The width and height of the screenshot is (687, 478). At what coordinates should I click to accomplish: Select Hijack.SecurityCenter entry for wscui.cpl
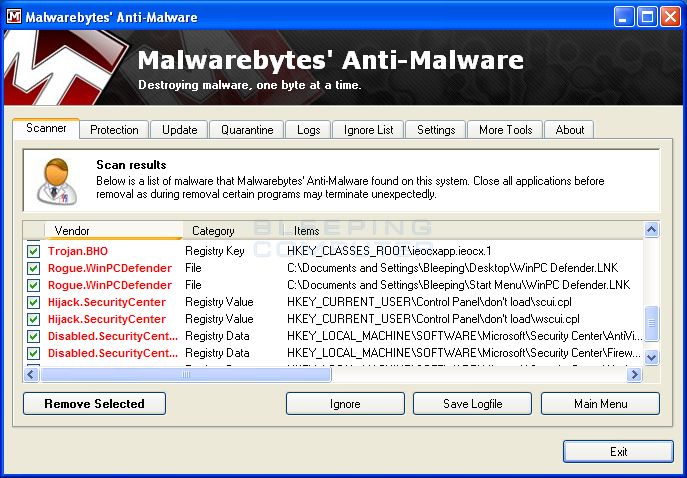[107, 319]
